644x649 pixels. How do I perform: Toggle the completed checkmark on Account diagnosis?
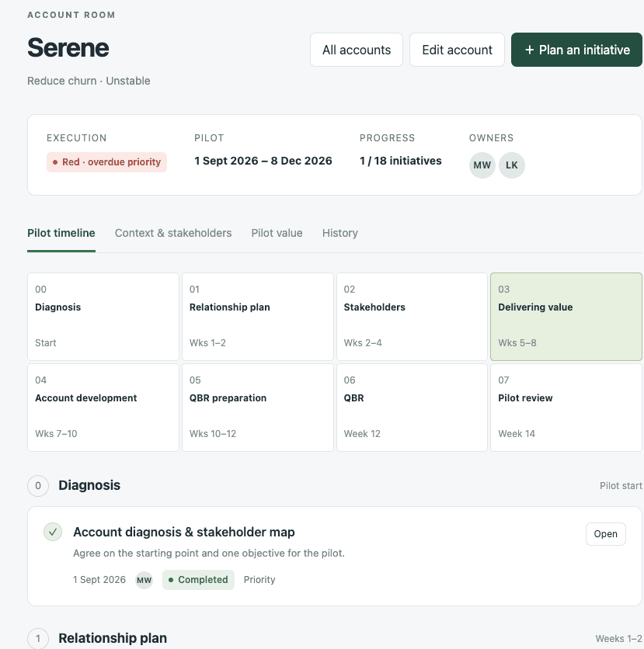(53, 532)
